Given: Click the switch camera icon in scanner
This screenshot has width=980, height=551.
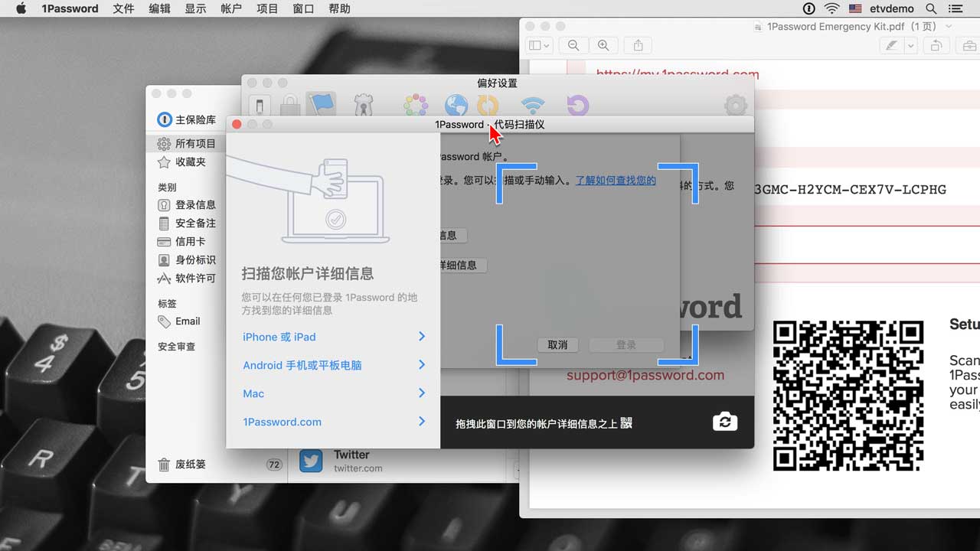Looking at the screenshot, I should [724, 422].
